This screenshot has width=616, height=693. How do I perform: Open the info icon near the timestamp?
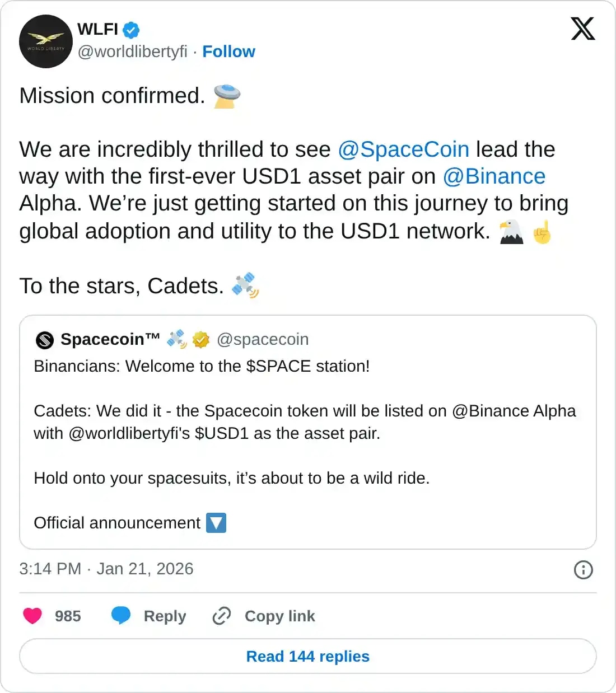tap(583, 570)
